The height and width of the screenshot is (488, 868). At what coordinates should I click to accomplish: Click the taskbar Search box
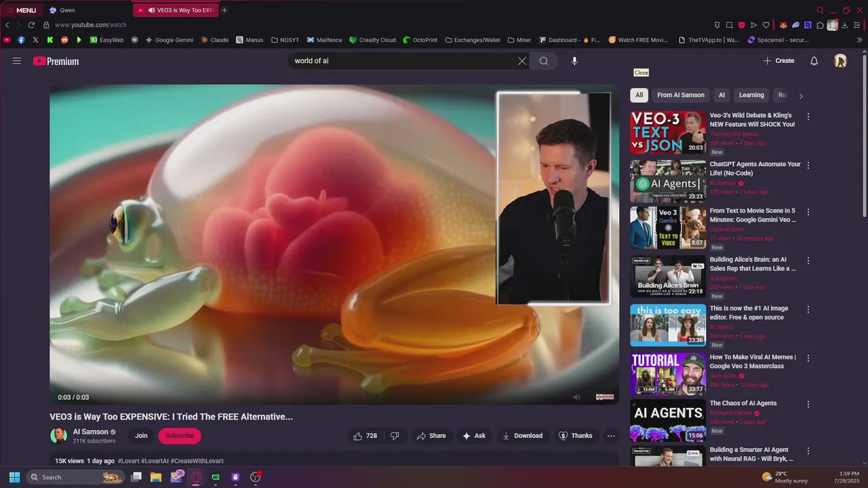(x=75, y=477)
